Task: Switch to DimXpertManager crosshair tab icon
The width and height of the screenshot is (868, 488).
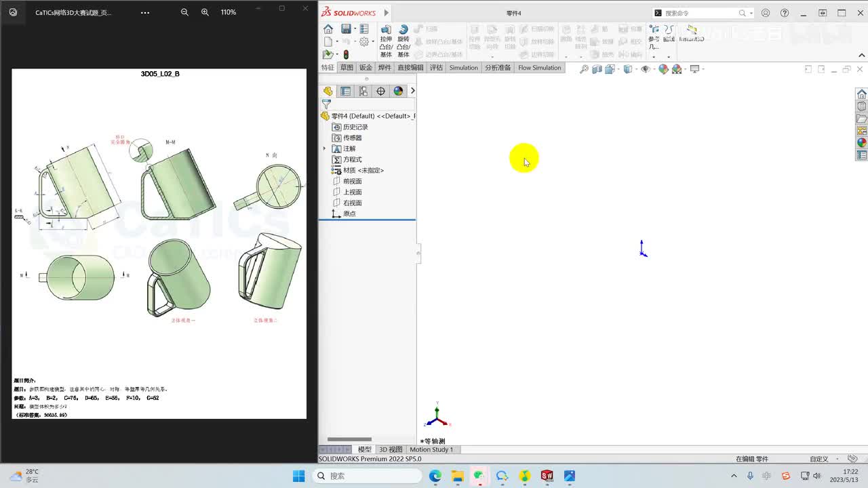Action: (381, 91)
